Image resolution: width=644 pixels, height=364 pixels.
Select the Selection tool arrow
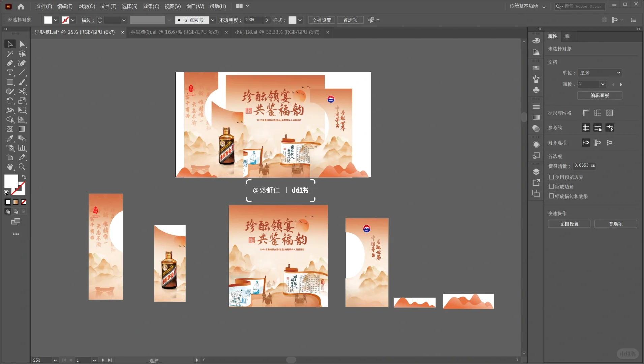click(x=10, y=44)
